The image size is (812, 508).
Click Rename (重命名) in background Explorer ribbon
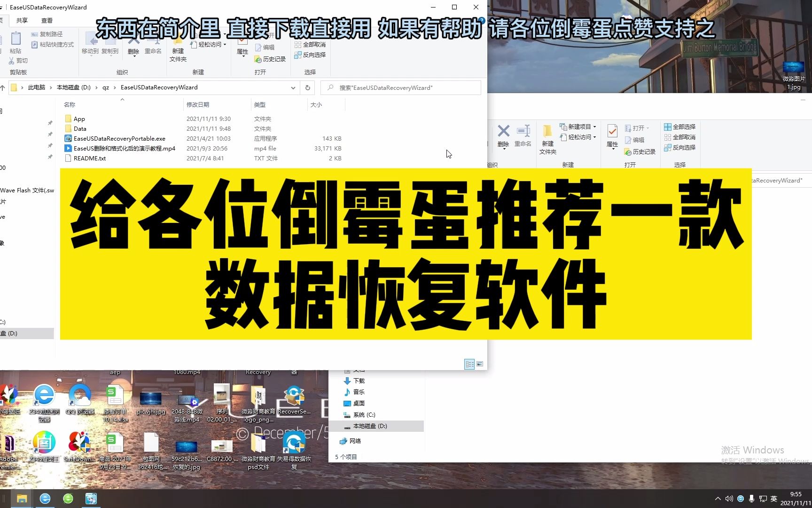[x=523, y=136]
